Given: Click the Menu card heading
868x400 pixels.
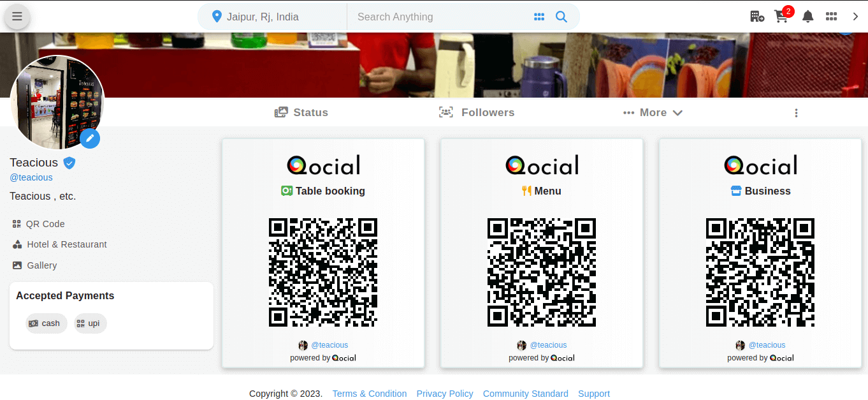Looking at the screenshot, I should pyautogui.click(x=542, y=191).
